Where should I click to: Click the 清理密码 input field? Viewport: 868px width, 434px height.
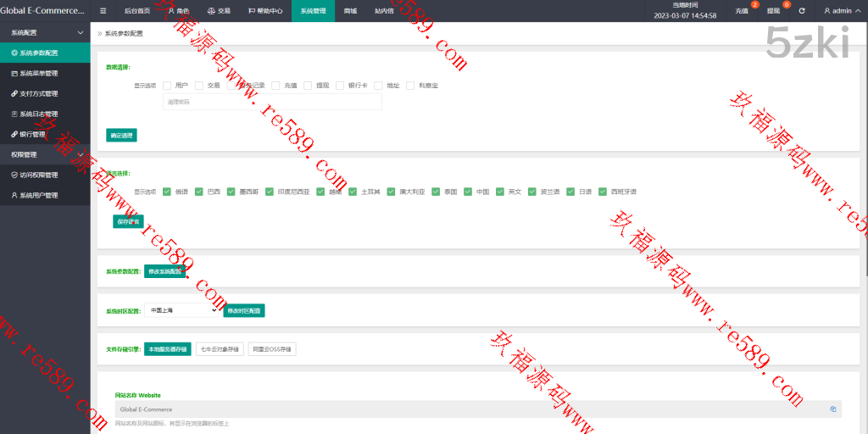point(271,102)
